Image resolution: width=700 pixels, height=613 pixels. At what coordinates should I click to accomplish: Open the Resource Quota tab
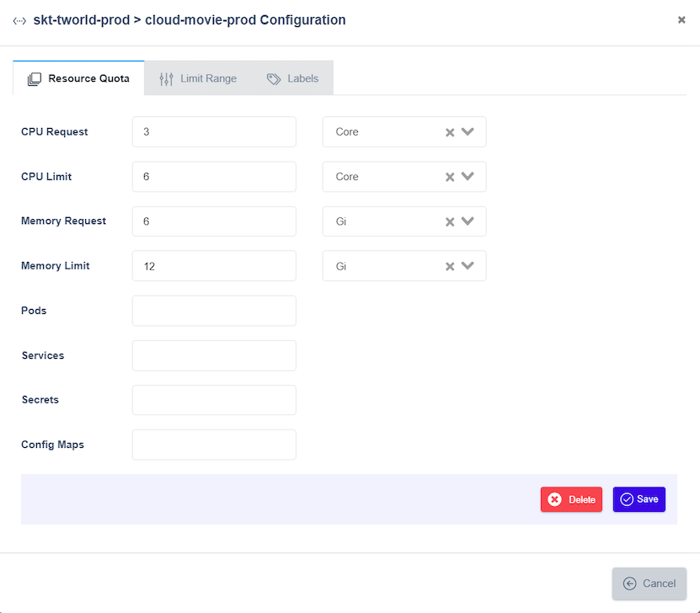(78, 78)
